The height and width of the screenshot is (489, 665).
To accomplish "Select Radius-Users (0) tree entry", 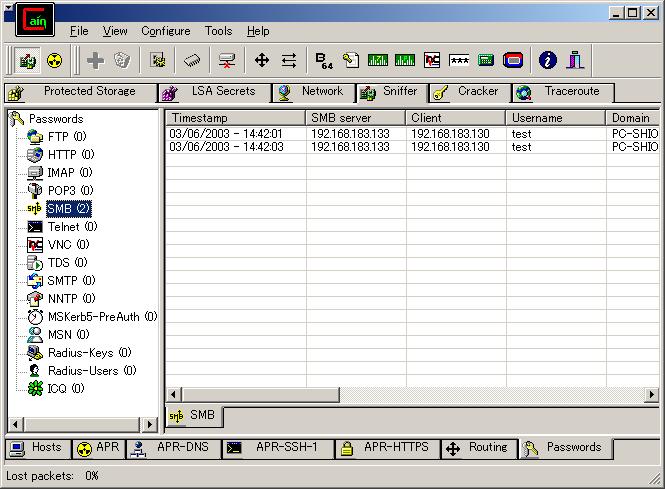I will click(92, 371).
